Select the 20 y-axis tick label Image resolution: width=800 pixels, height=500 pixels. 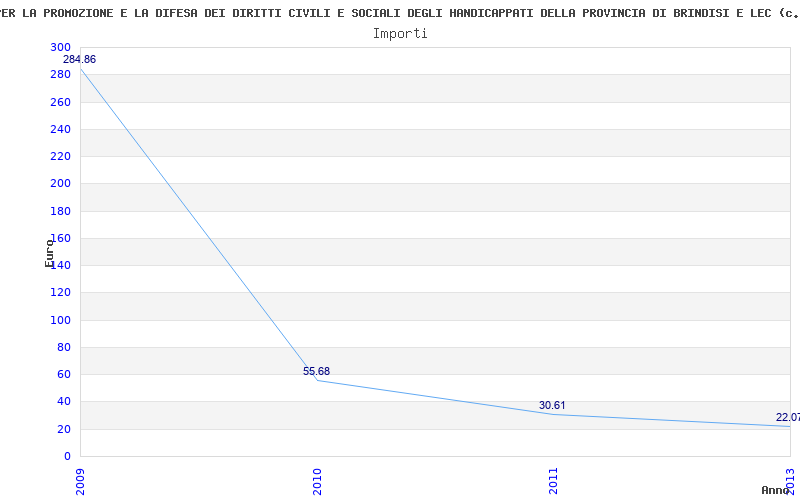click(x=63, y=429)
